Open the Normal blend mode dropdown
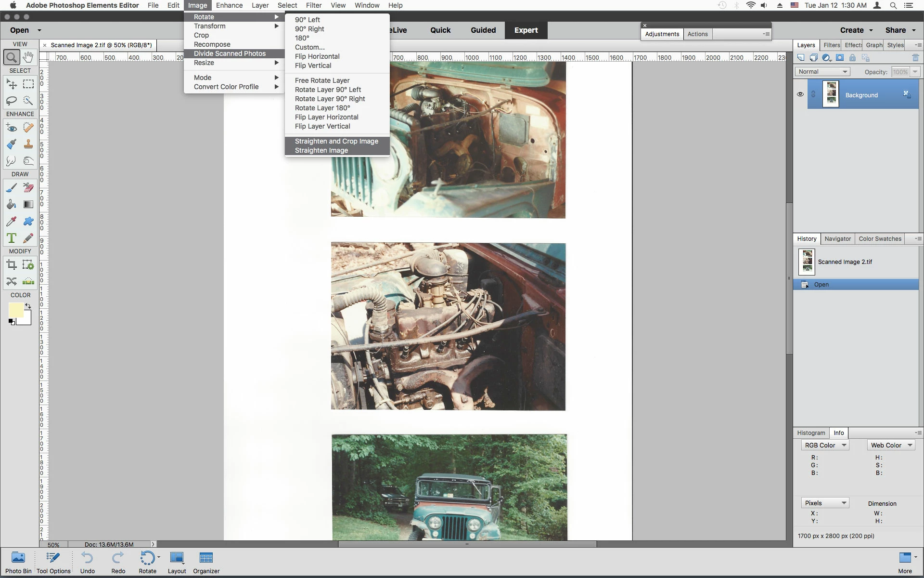Image resolution: width=924 pixels, height=578 pixels. point(822,72)
